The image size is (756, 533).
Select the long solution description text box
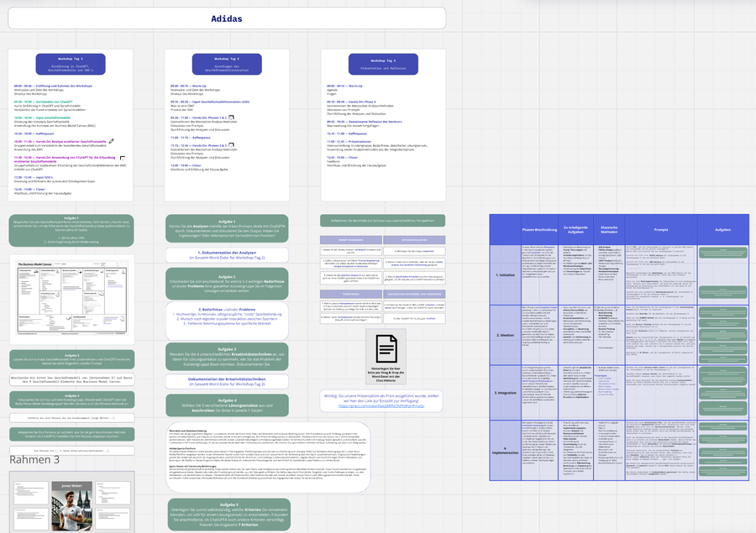[x=268, y=457]
